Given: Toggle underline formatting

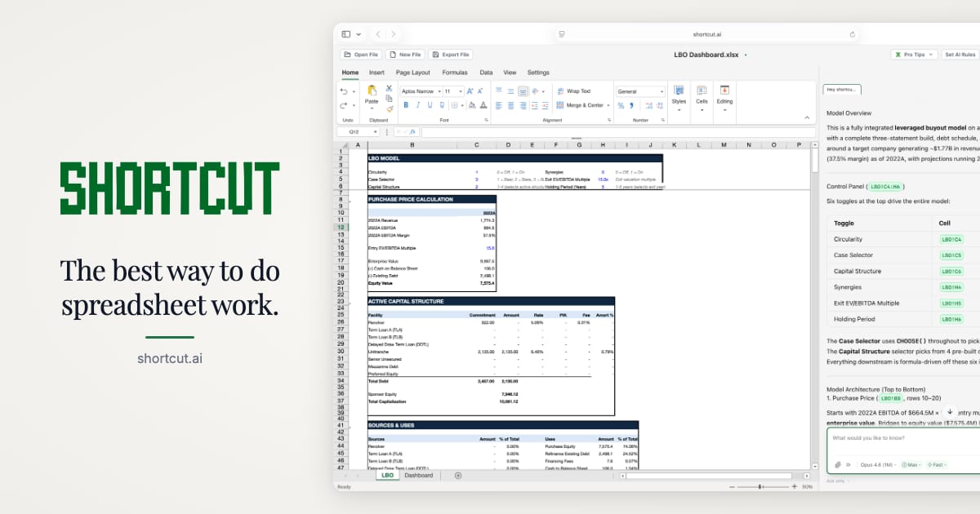Looking at the screenshot, I should pos(430,105).
